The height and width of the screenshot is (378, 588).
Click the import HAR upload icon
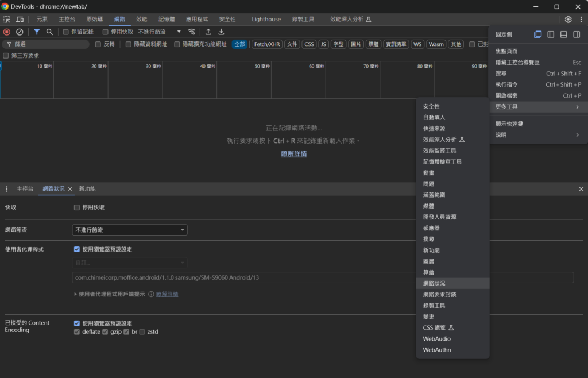(208, 32)
